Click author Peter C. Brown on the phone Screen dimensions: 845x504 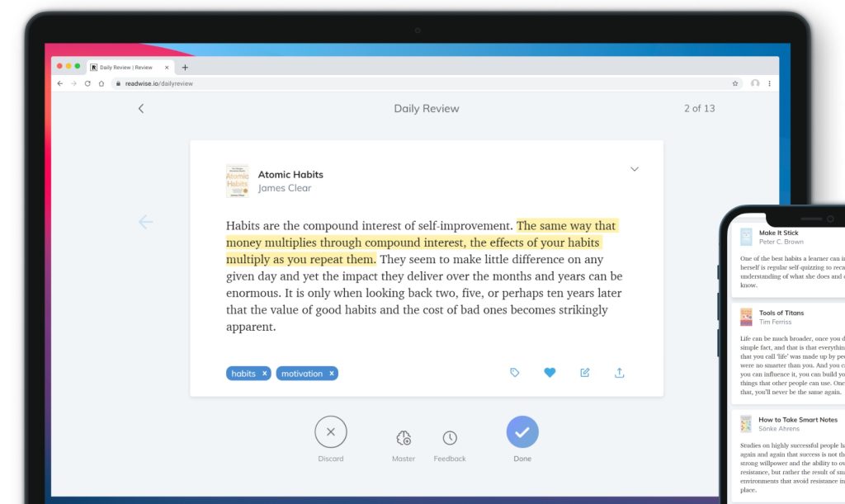[781, 242]
